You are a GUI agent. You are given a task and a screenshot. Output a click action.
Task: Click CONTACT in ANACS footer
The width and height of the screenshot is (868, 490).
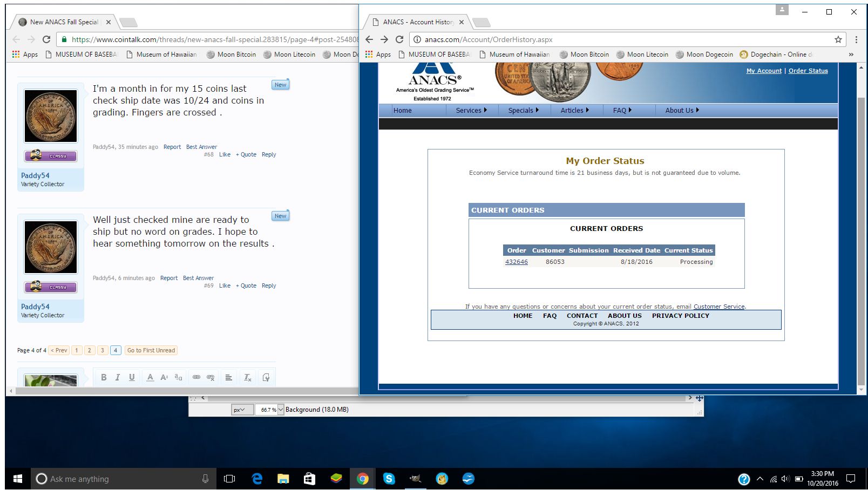(582, 316)
